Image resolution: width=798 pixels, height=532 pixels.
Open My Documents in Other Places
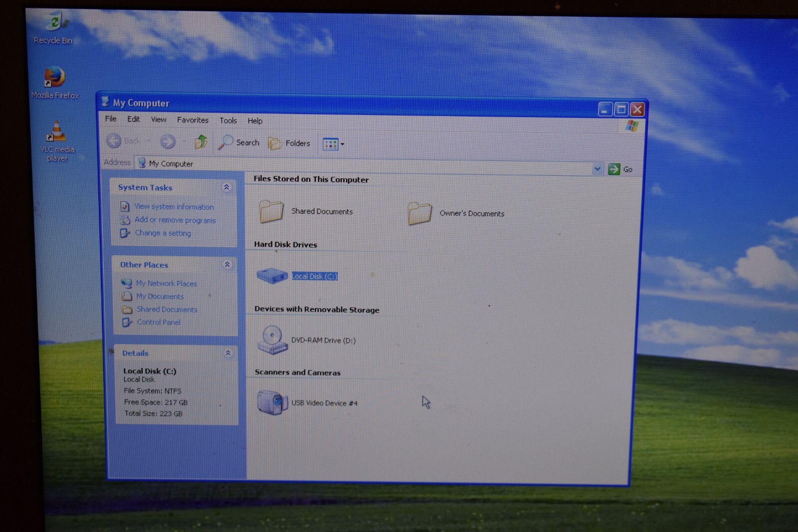tap(160, 296)
